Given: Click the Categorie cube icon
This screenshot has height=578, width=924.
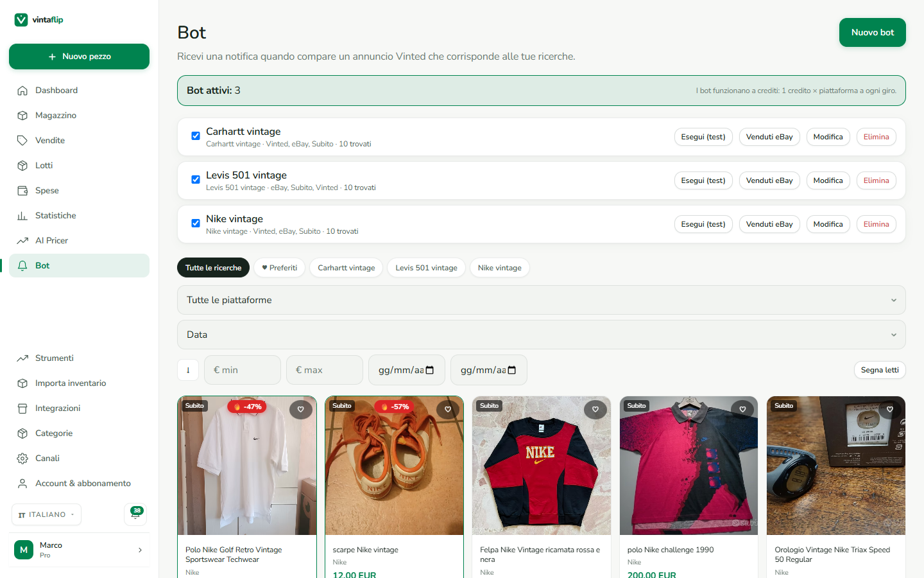Looking at the screenshot, I should (x=22, y=433).
